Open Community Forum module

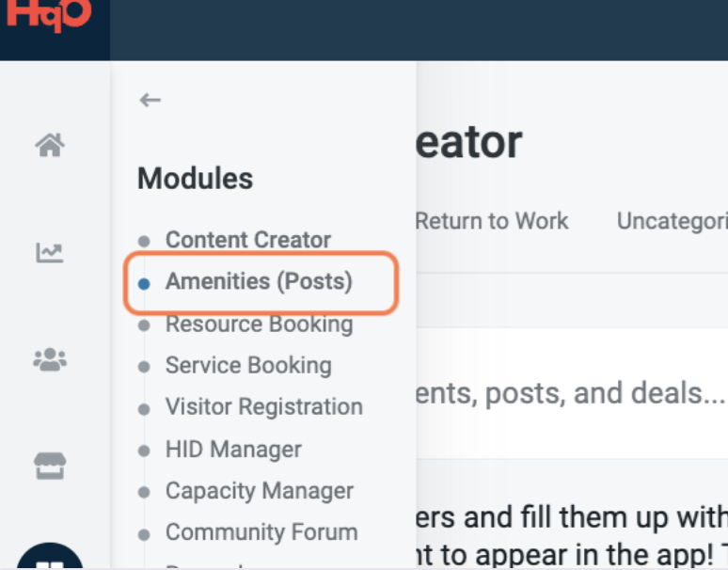tap(261, 531)
